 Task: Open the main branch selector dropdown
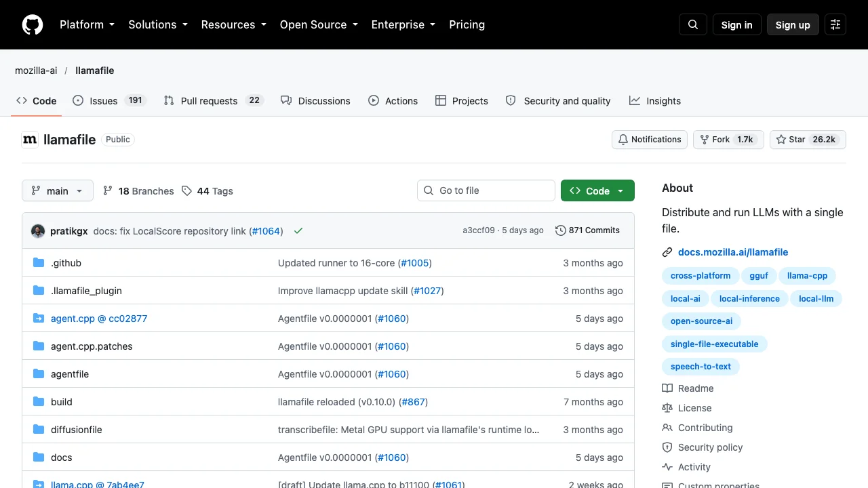(58, 191)
